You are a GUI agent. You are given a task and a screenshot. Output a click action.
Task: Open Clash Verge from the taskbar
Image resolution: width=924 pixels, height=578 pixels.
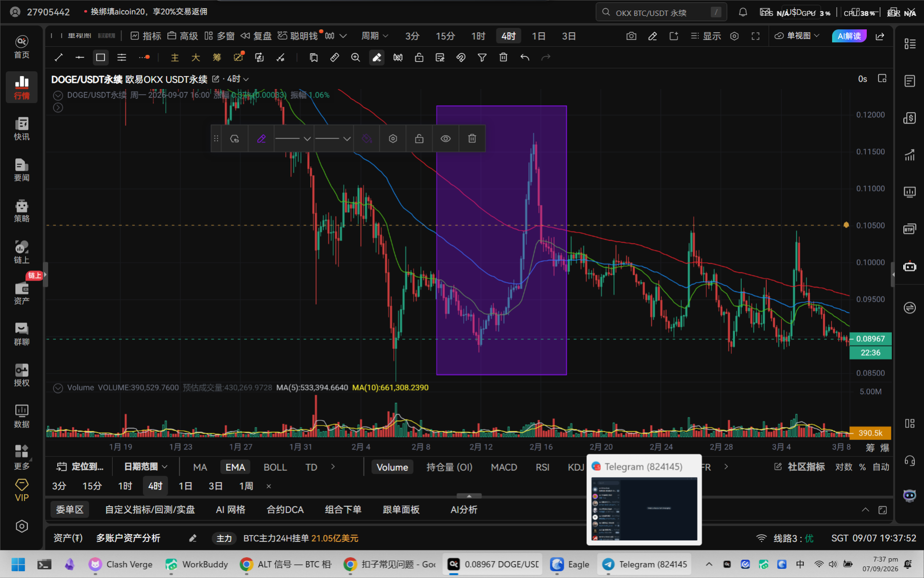121,565
